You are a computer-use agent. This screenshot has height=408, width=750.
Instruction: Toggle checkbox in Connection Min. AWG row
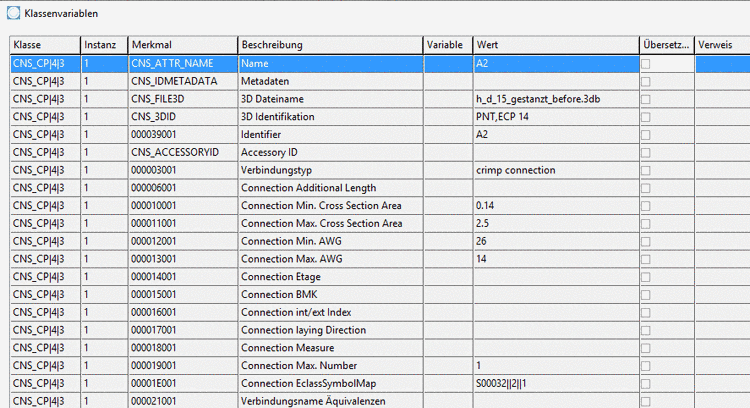[x=646, y=241]
